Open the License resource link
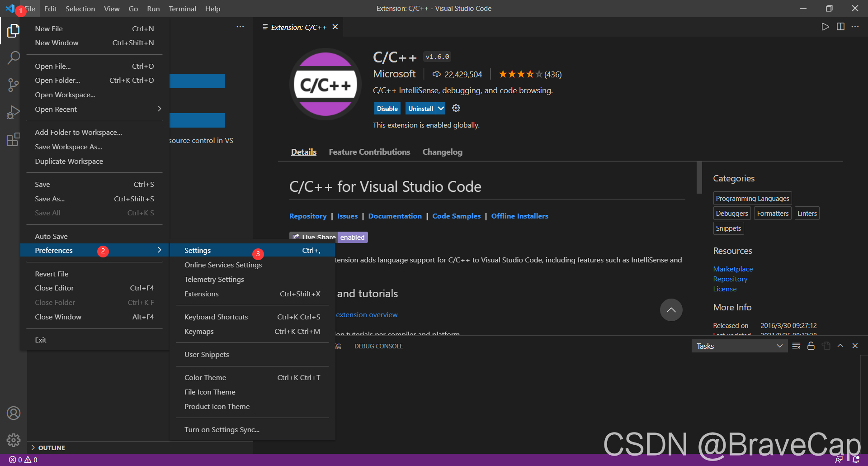The image size is (868, 466). point(725,289)
